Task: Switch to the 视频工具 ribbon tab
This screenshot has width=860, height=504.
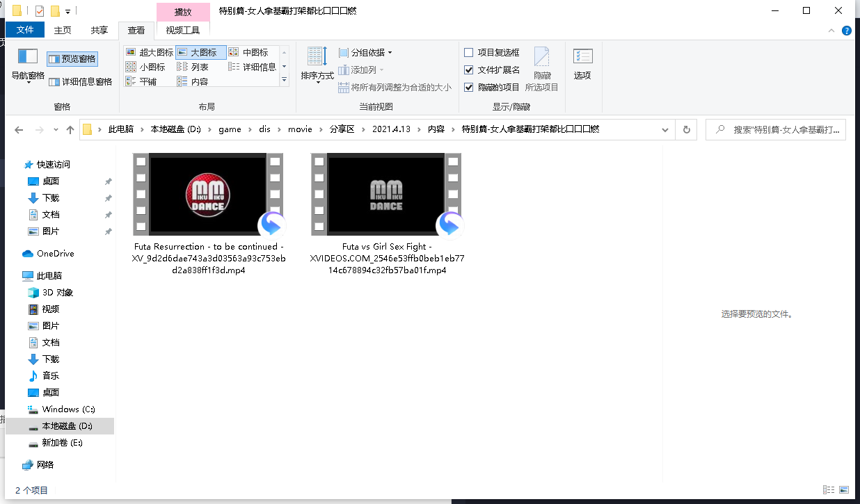Action: [183, 30]
